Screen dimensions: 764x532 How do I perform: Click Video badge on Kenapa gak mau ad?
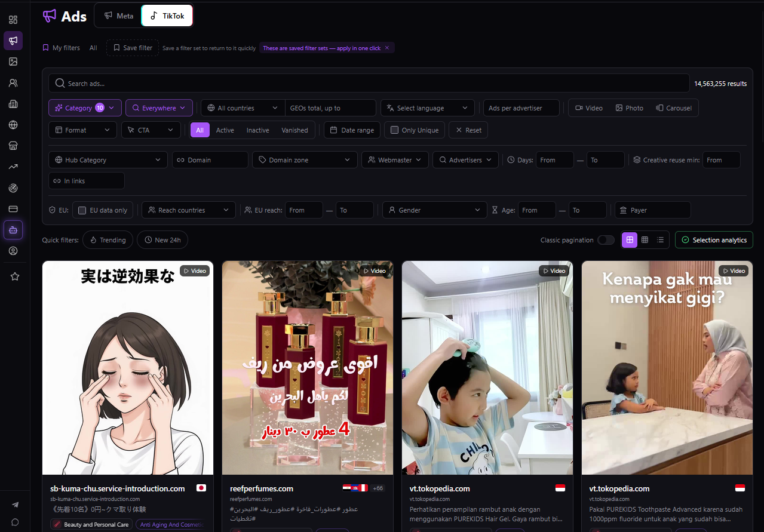point(734,271)
